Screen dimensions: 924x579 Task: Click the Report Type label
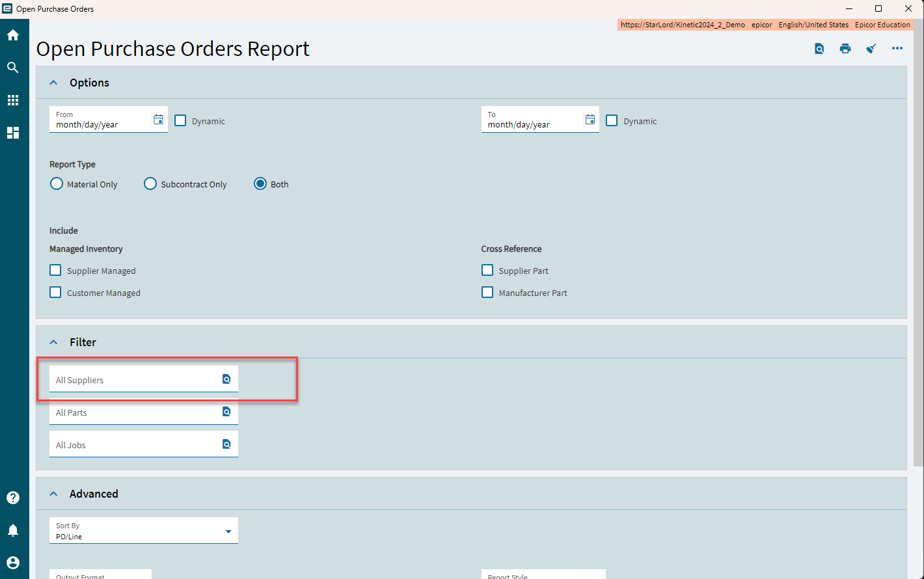[x=72, y=165]
